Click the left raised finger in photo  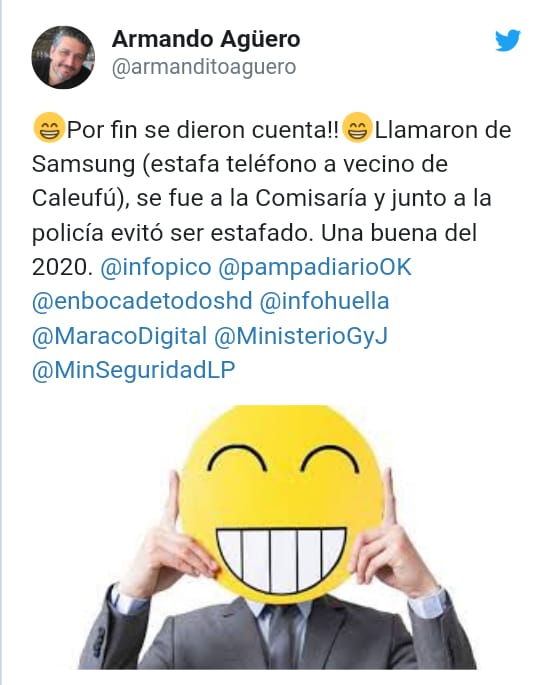(173, 498)
